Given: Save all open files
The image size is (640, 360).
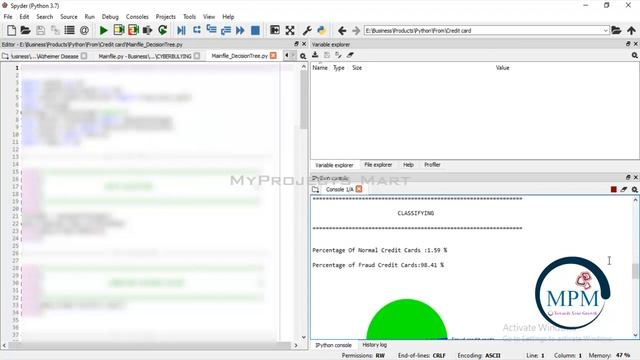Looking at the screenshot, I should coord(55,30).
